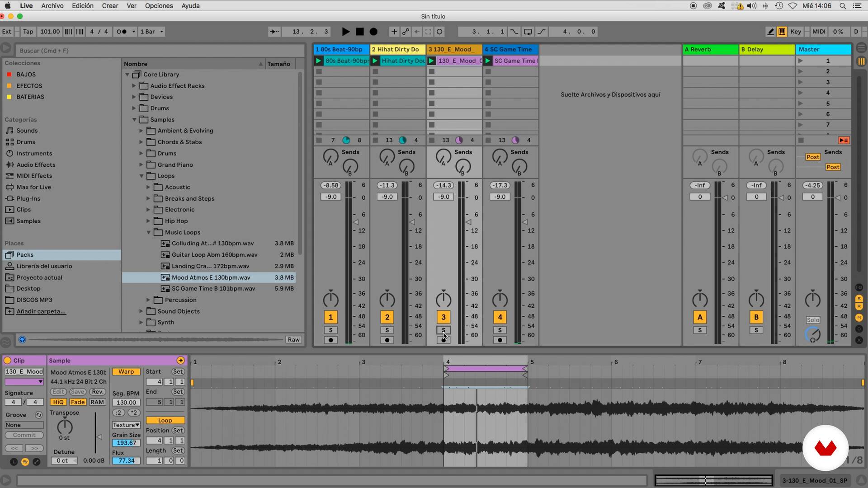The image size is (868, 488).
Task: Collapse the Core Library folder
Action: (x=127, y=75)
